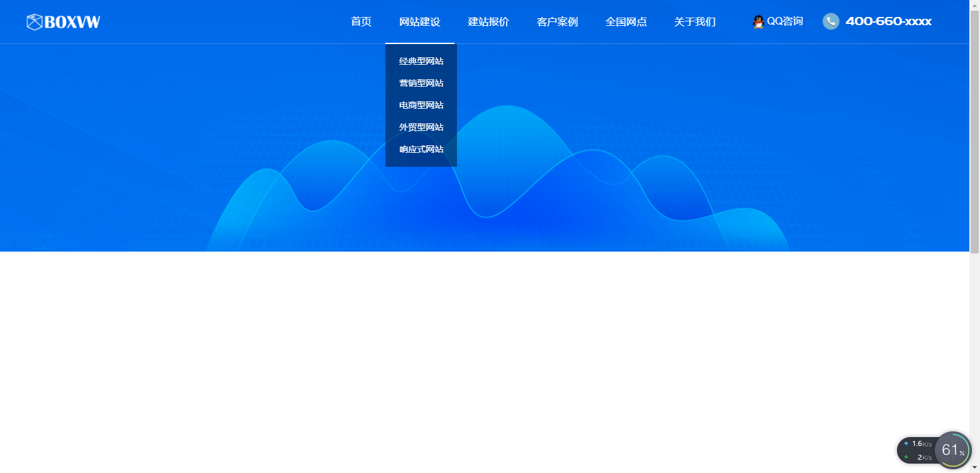Click the 400-660-xxxx phone number
This screenshot has height=473, width=980.
[x=888, y=21]
